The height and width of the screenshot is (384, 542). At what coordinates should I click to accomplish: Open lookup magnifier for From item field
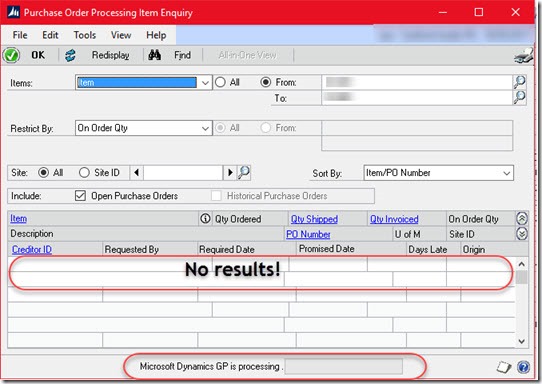click(519, 82)
